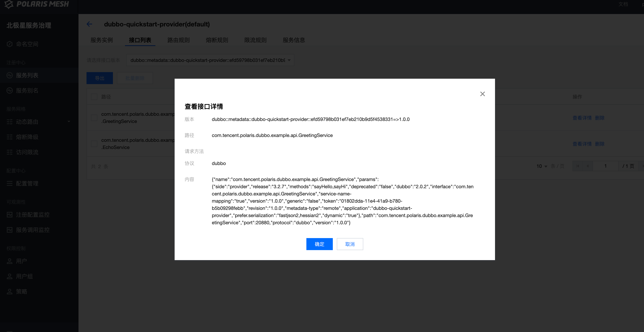Click the 共 2 条 total count

(100, 166)
